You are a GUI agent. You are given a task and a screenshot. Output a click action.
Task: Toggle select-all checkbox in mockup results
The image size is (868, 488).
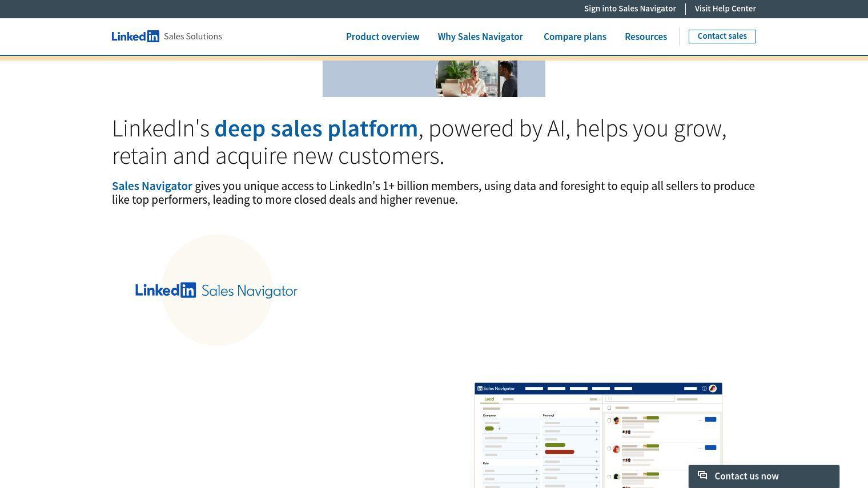(609, 408)
